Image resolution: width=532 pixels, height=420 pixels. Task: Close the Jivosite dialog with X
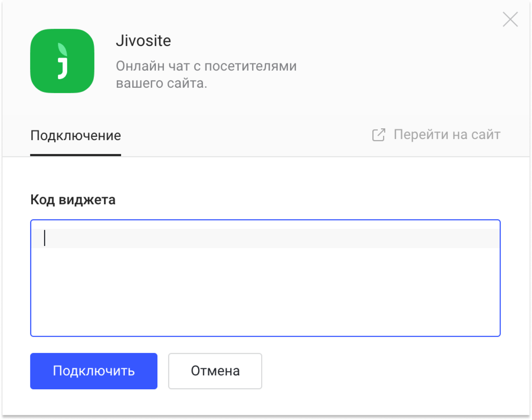tap(510, 19)
